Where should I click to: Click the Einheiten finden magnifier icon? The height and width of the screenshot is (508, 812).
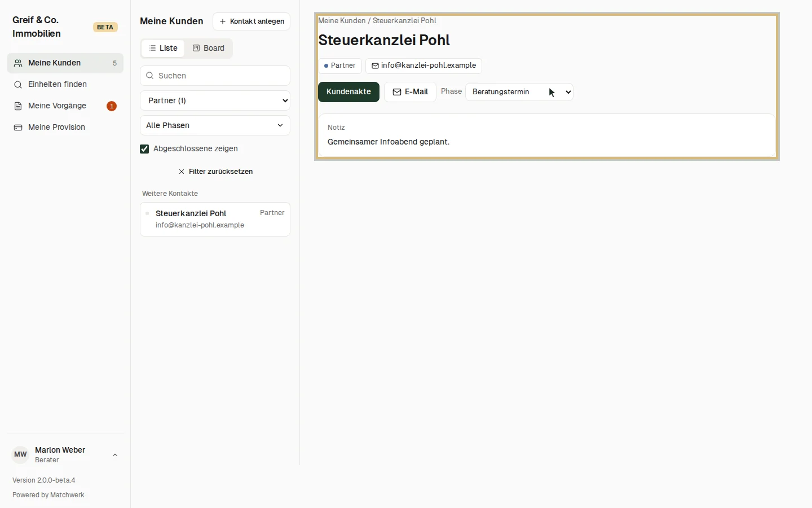pyautogui.click(x=18, y=85)
